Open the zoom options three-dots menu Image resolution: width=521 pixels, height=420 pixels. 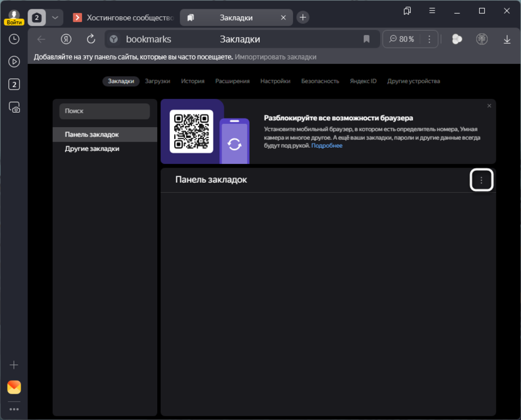point(430,39)
